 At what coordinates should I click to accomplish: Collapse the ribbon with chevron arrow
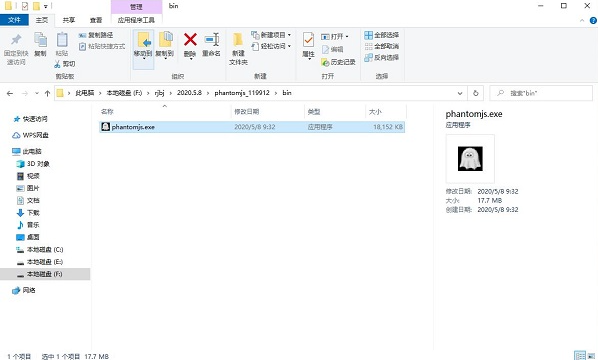582,21
